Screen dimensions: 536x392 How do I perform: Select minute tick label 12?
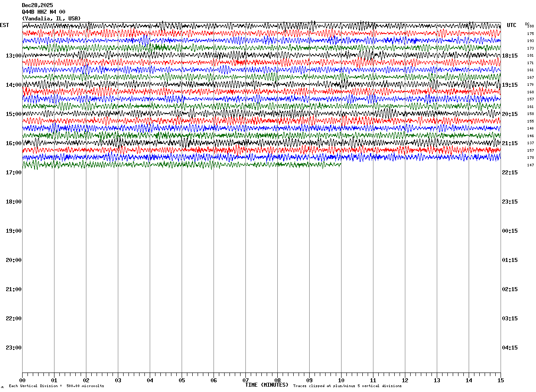pyautogui.click(x=405, y=380)
